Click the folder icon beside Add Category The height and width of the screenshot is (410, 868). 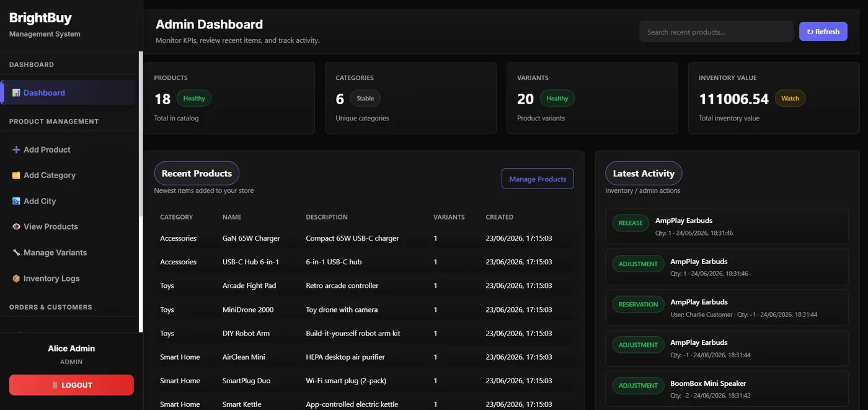[x=16, y=176]
